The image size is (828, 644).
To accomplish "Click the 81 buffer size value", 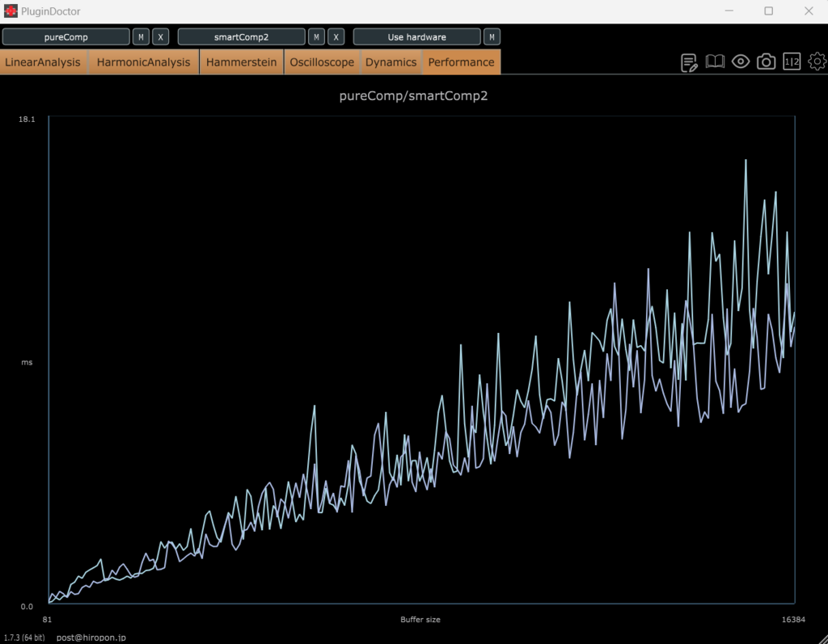I will [47, 620].
